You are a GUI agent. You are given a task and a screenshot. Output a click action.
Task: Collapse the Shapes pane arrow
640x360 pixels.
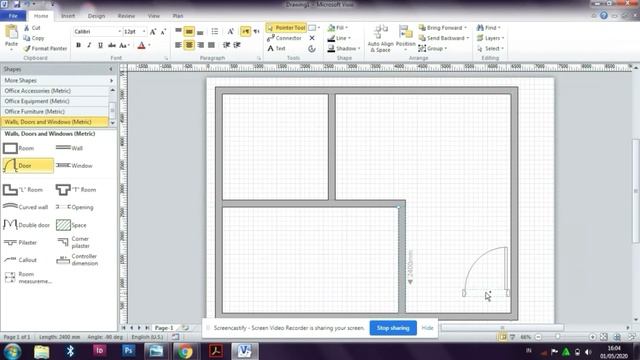(x=111, y=69)
